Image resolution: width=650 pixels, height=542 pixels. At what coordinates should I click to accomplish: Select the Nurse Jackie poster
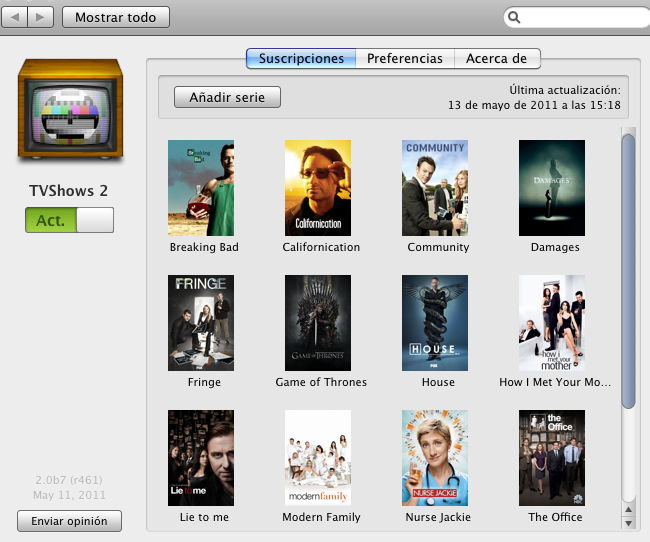click(435, 458)
